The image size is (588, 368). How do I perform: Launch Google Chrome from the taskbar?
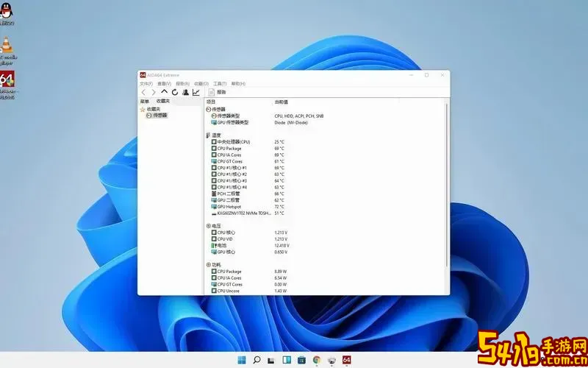[x=317, y=360]
